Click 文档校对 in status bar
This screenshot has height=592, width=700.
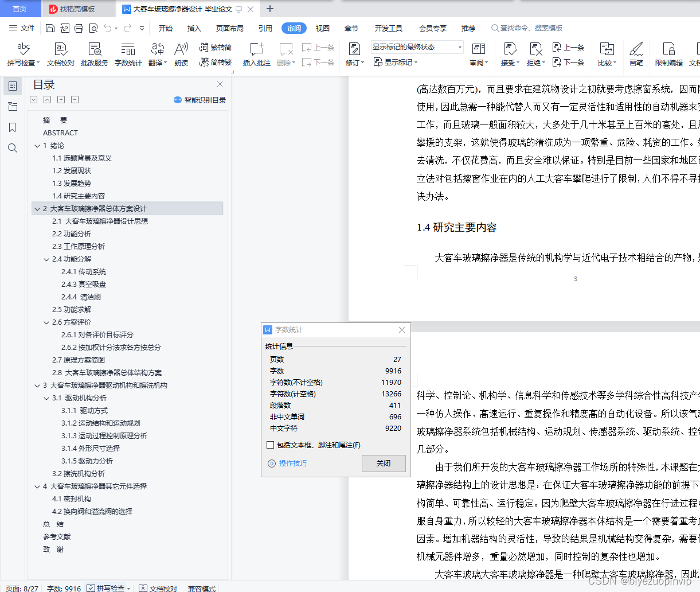tap(158, 588)
